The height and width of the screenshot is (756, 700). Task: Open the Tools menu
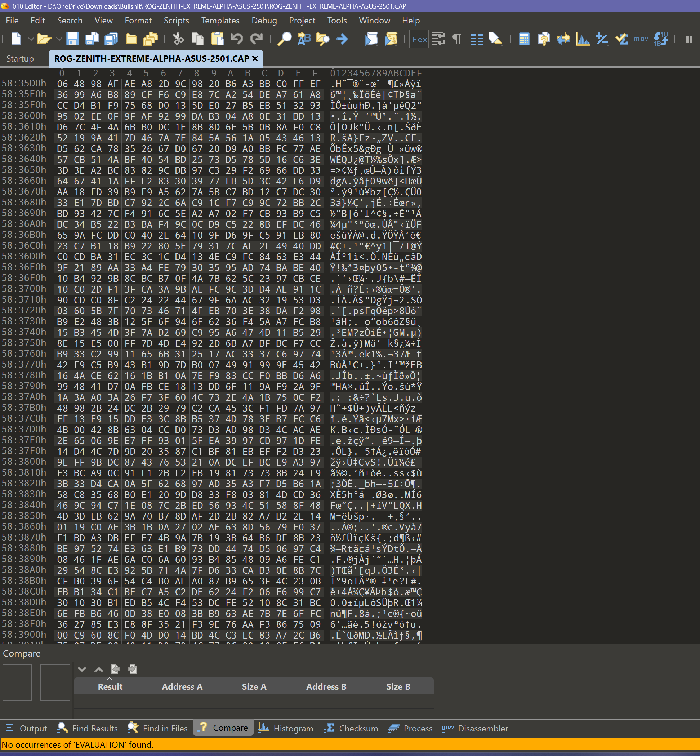point(337,21)
